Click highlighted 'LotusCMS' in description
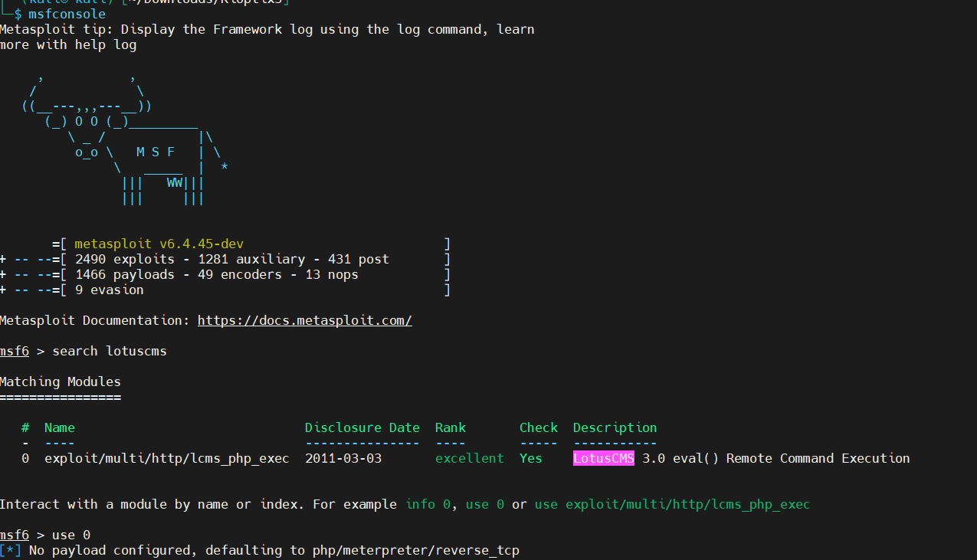This screenshot has width=977, height=560. click(x=604, y=458)
